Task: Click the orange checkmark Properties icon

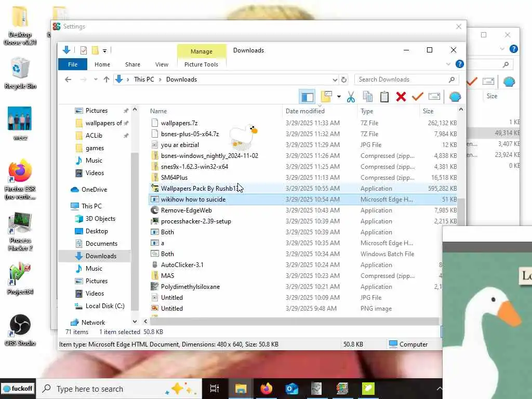Action: tap(417, 97)
